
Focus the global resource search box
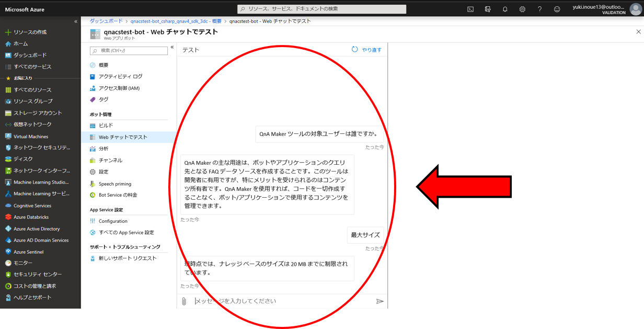[321, 9]
